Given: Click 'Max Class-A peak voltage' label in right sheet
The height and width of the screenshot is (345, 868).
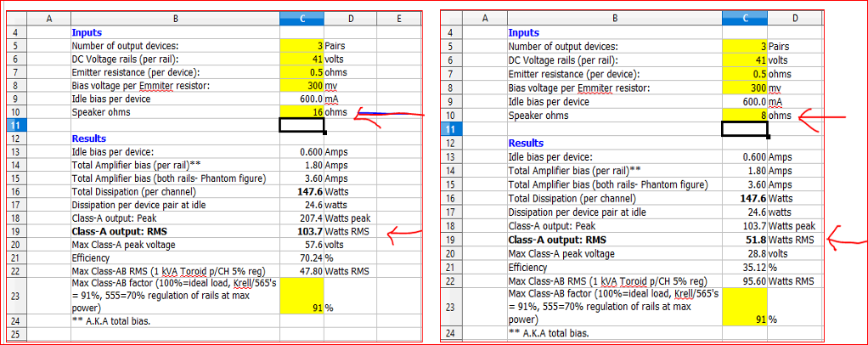Looking at the screenshot, I should point(561,253).
